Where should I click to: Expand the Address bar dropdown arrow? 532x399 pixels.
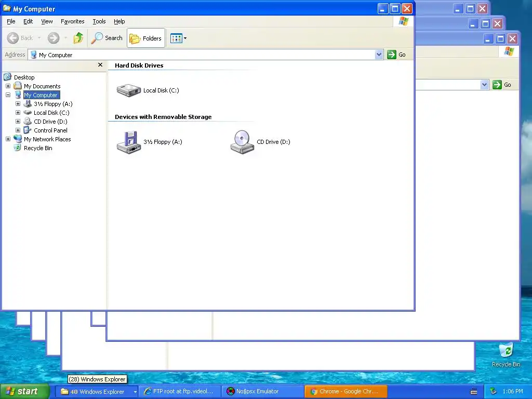[379, 55]
